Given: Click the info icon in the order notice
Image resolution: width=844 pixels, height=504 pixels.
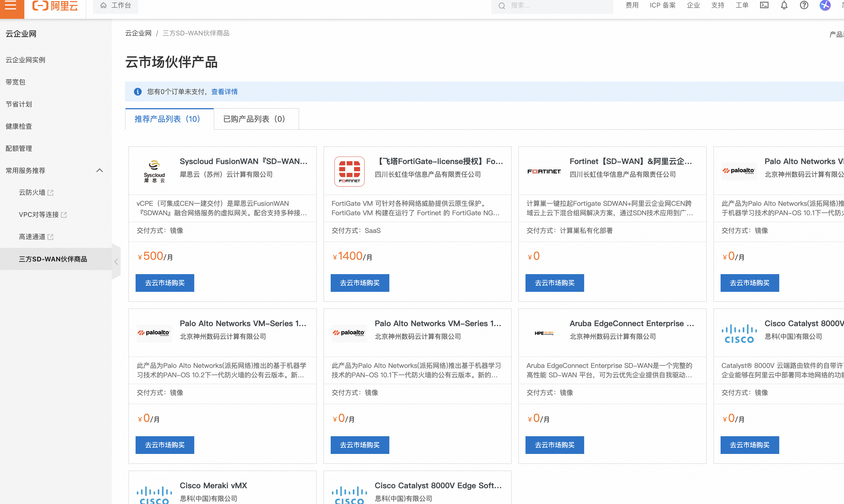Looking at the screenshot, I should click(138, 92).
